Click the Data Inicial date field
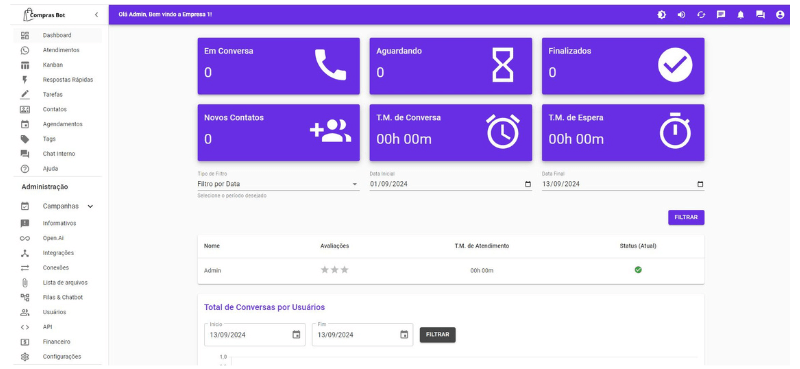This screenshot has height=369, width=800. click(451, 184)
